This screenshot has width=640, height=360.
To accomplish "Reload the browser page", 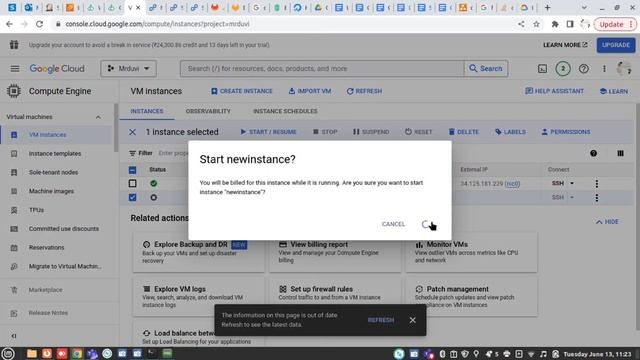I will tap(39, 24).
